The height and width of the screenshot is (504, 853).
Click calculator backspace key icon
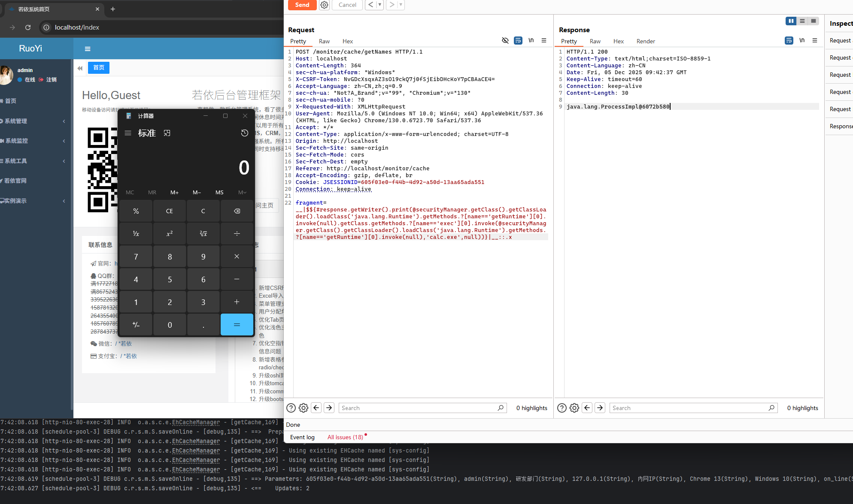(x=237, y=211)
